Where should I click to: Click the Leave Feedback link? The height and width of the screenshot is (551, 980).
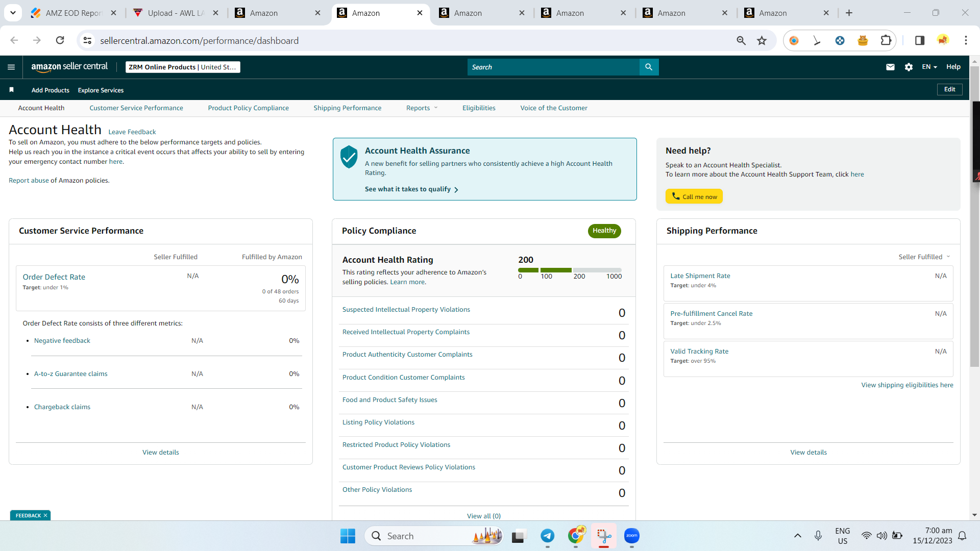point(132,132)
